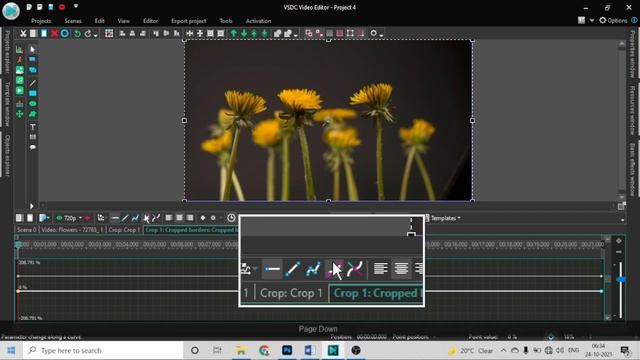Click the Add chart icon

click(19, 49)
